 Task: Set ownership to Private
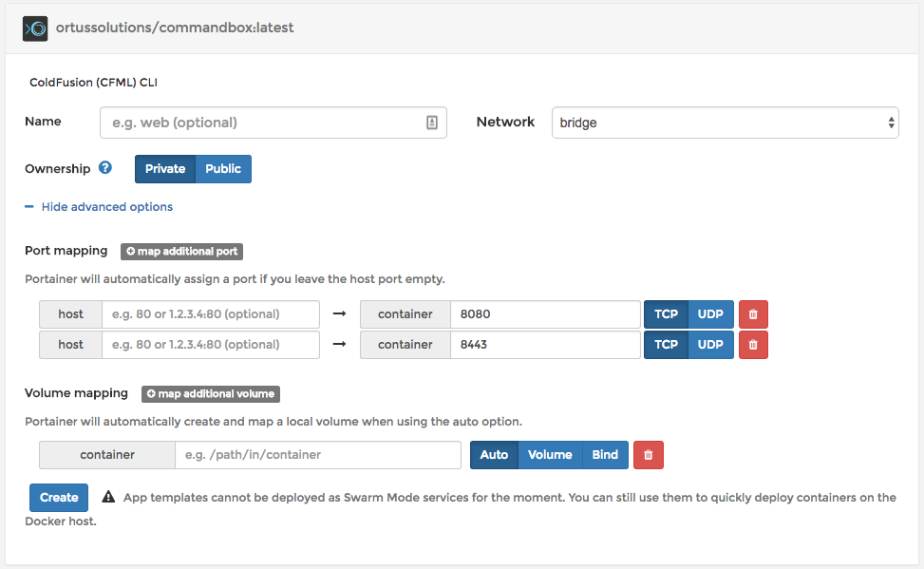(165, 169)
